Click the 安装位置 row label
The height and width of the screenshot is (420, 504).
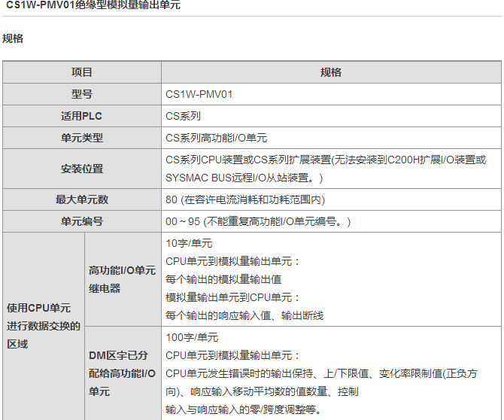click(82, 169)
